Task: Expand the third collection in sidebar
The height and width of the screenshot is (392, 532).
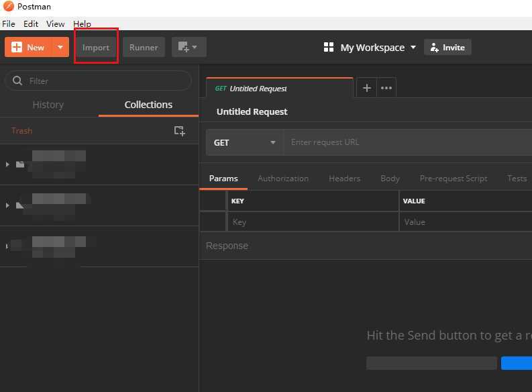Action: [x=7, y=246]
